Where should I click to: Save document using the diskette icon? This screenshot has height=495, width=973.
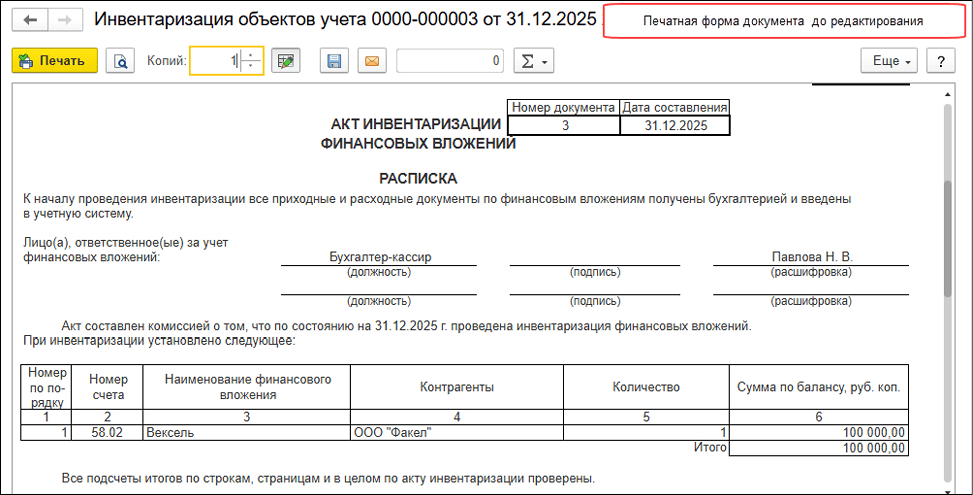click(335, 61)
